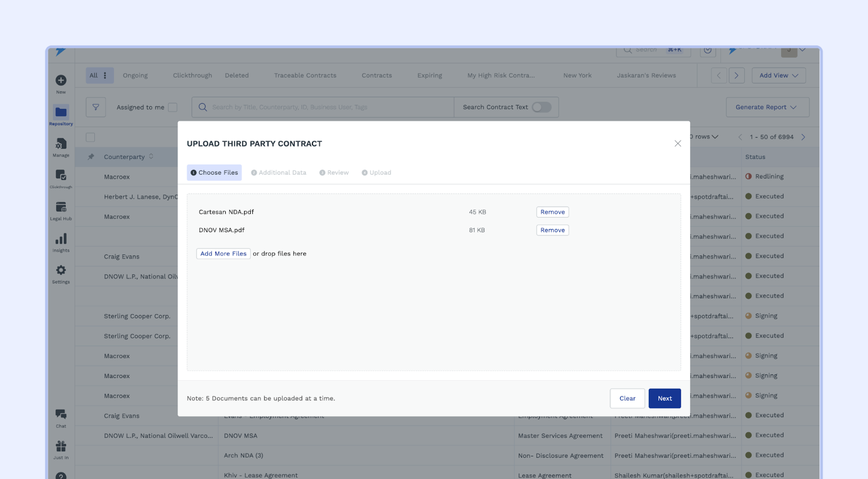This screenshot has width=868, height=479.
Task: Open the Insights chart icon
Action: [61, 239]
